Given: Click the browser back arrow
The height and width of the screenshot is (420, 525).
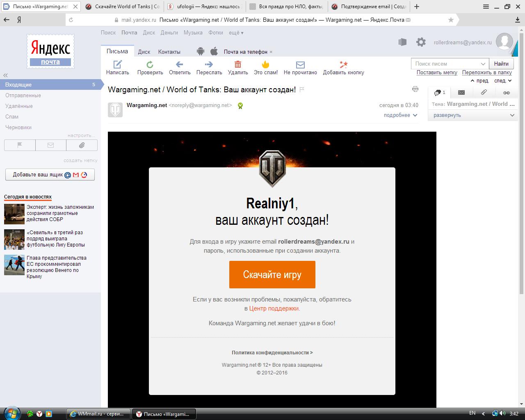Looking at the screenshot, I should pyautogui.click(x=7, y=20).
